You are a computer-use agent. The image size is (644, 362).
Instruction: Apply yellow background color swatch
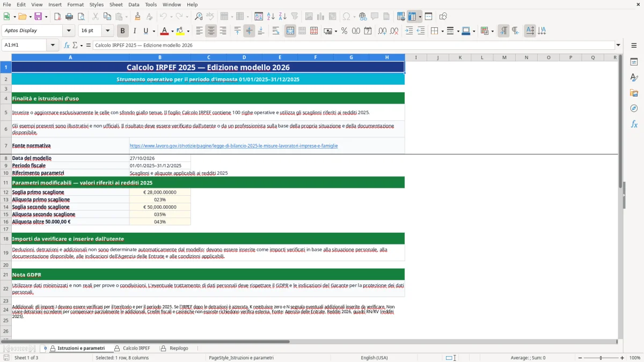[180, 31]
